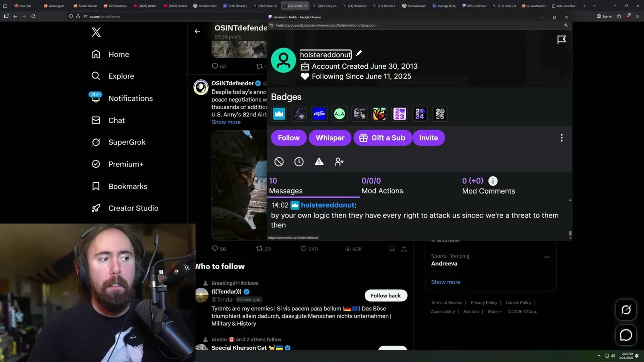
Task: Click the blue crown badge under Badges
Action: tap(279, 114)
